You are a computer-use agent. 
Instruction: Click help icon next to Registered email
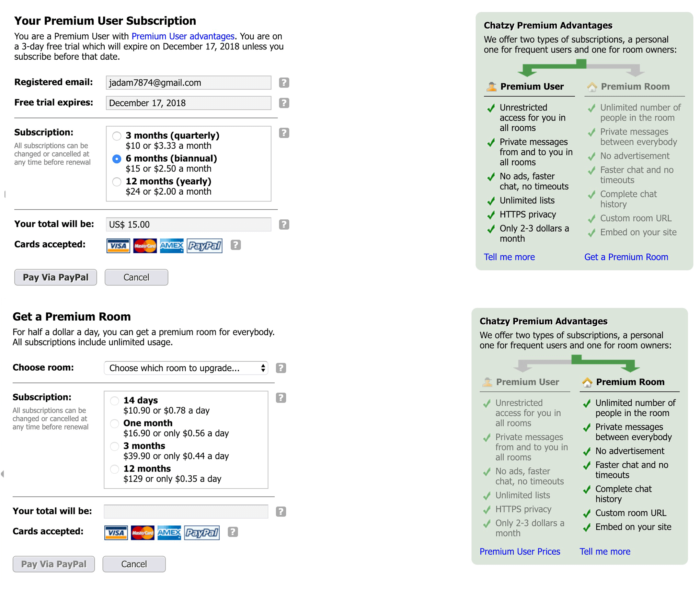284,83
